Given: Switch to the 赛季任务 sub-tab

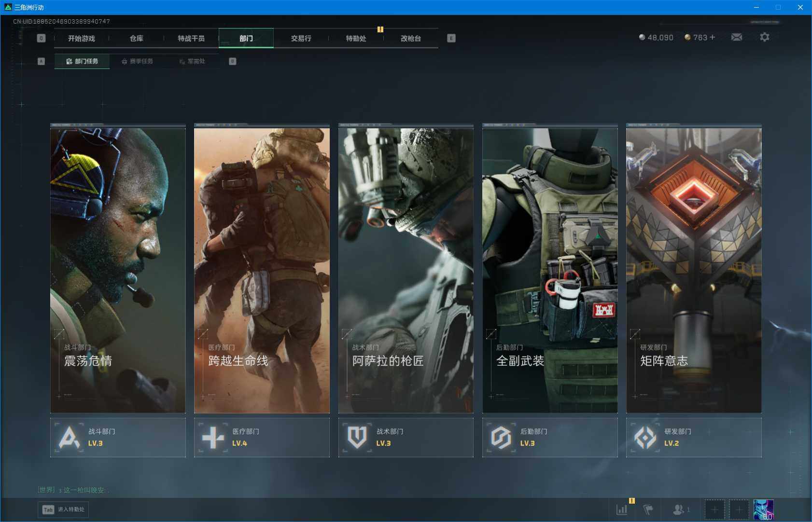Looking at the screenshot, I should click(137, 61).
